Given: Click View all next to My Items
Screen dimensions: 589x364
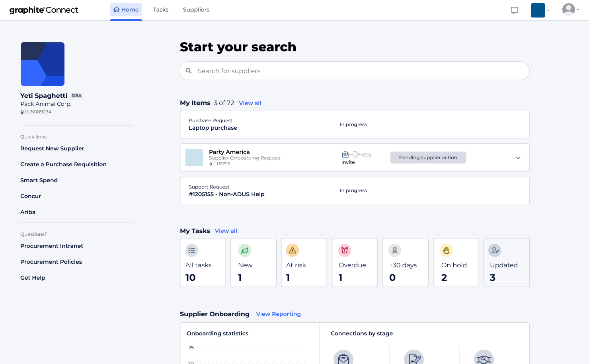Looking at the screenshot, I should [250, 103].
